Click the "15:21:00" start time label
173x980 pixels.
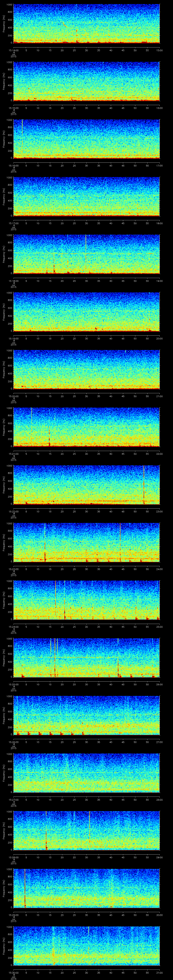click(x=13, y=454)
